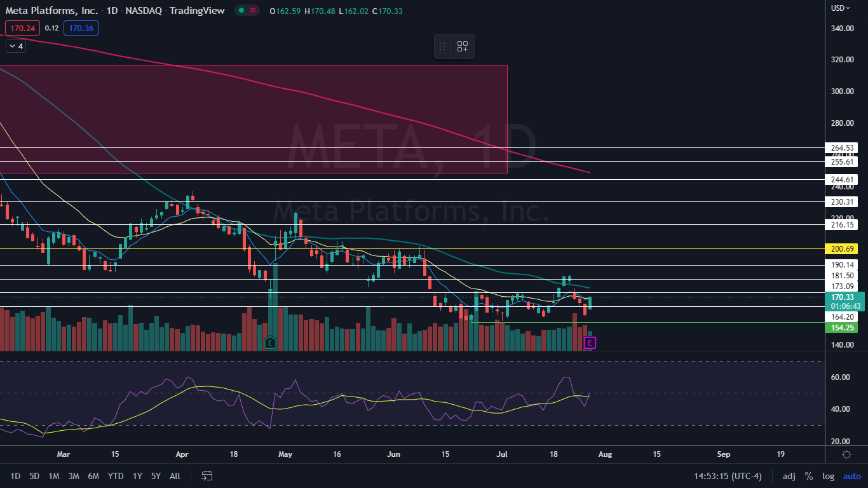868x488 pixels.
Task: Click the high value H170.48 in legend
Action: (320, 11)
